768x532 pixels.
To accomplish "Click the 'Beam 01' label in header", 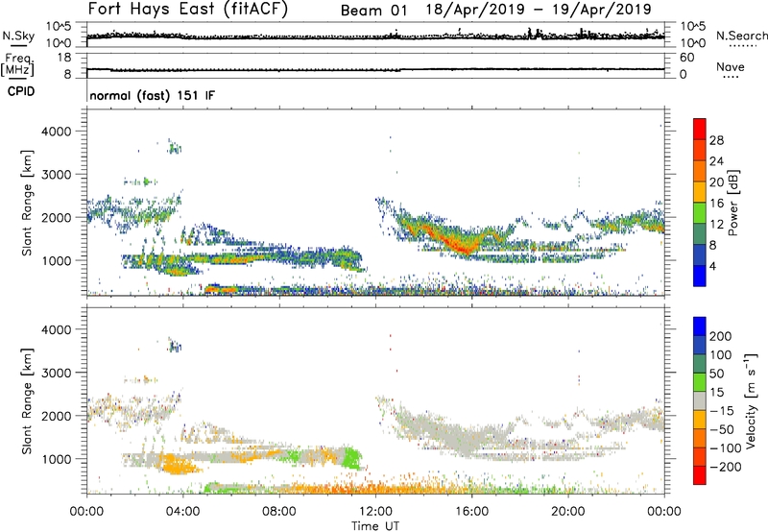I will [x=373, y=11].
